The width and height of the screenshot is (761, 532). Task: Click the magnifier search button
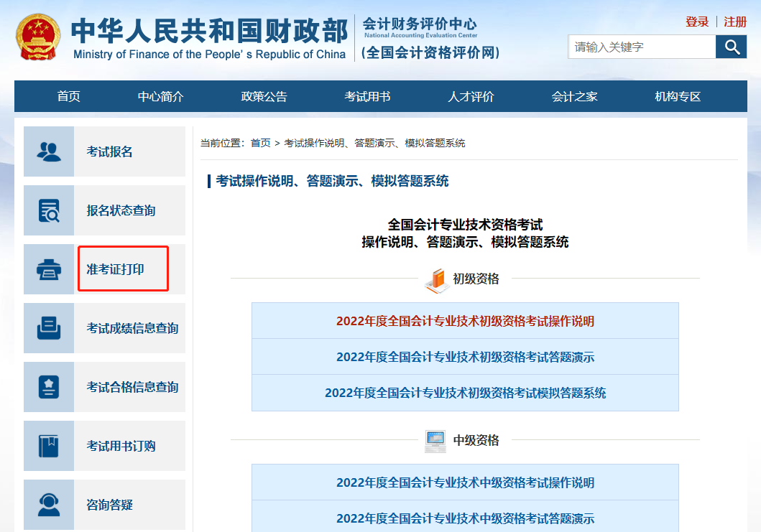click(731, 47)
